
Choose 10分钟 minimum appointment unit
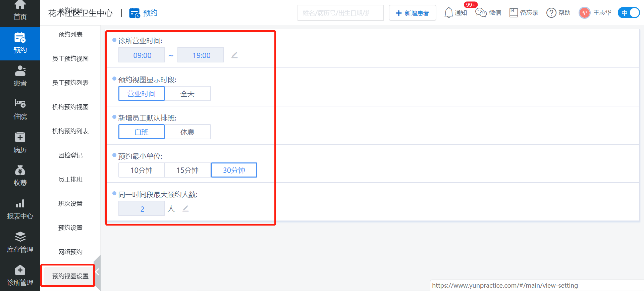pyautogui.click(x=142, y=170)
